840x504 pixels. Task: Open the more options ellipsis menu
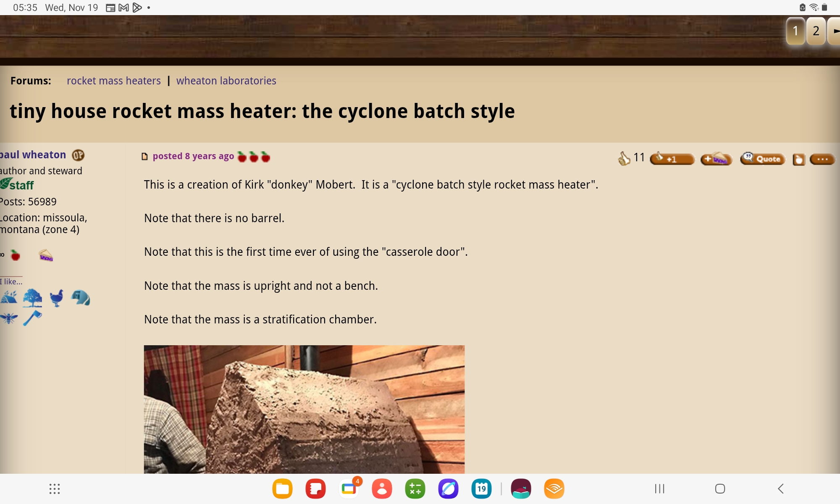822,159
